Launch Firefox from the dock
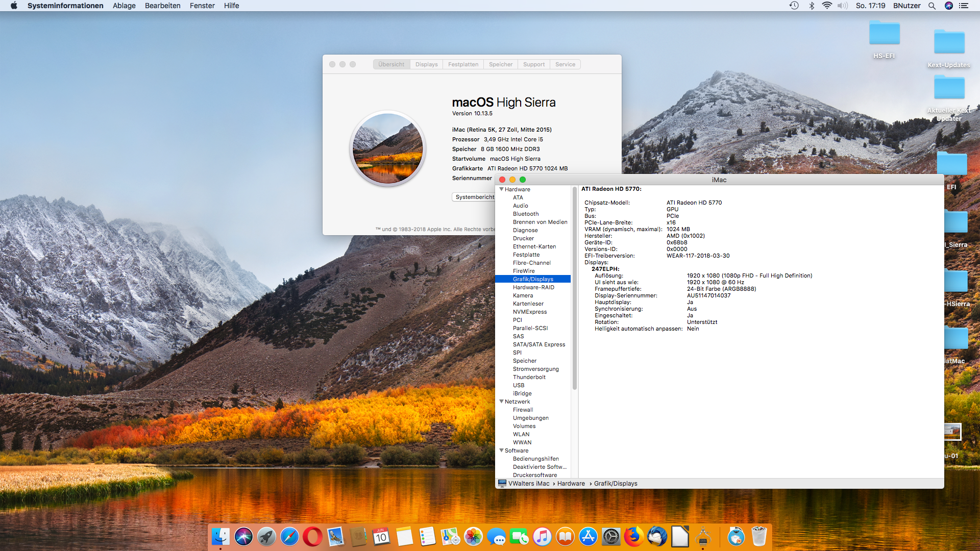Viewport: 980px width, 551px height. pos(634,537)
